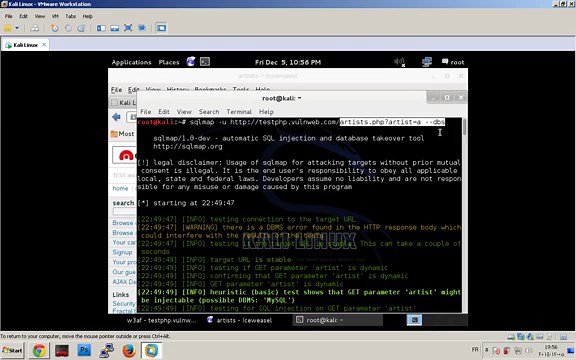Open terminal Help menu
This screenshot has width=576, height=360.
(266, 112)
